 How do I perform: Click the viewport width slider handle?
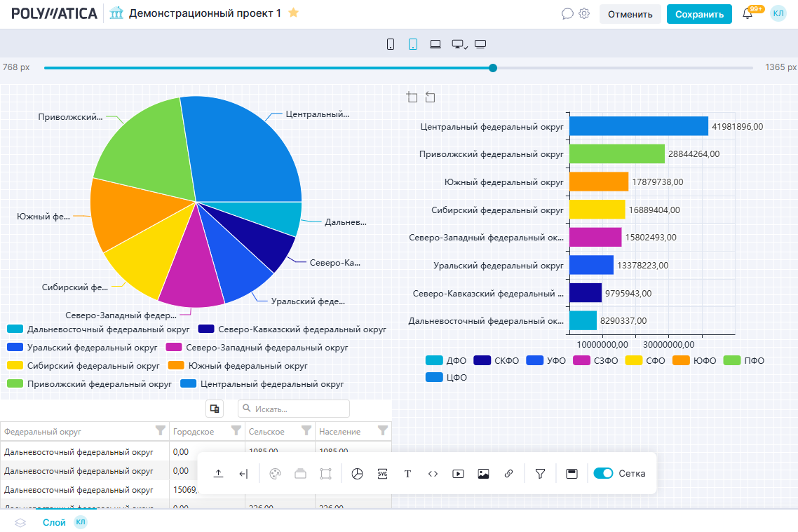(493, 68)
